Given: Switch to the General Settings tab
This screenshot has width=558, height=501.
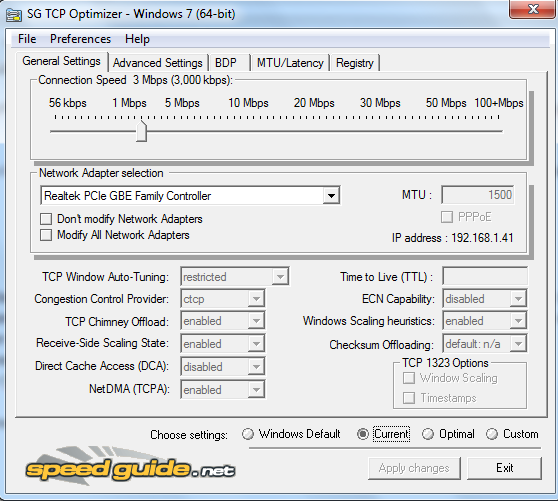Looking at the screenshot, I should (x=61, y=61).
